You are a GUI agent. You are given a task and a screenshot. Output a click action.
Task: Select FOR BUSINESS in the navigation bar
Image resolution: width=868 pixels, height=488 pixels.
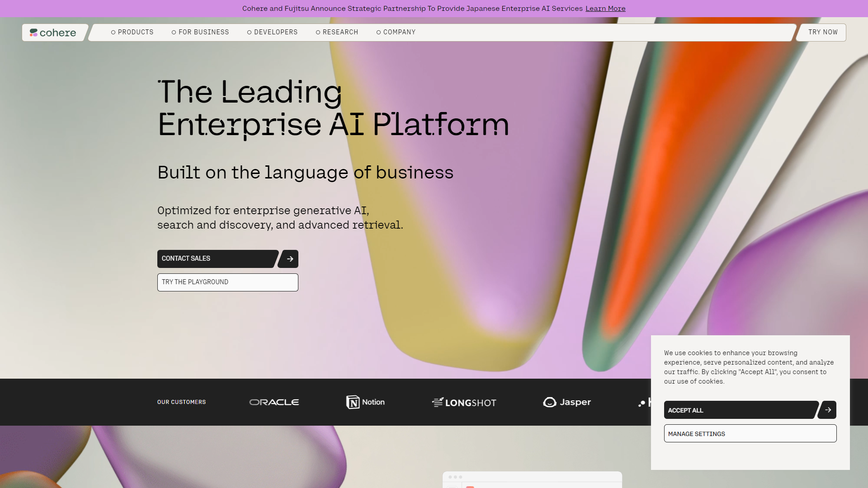pos(203,32)
